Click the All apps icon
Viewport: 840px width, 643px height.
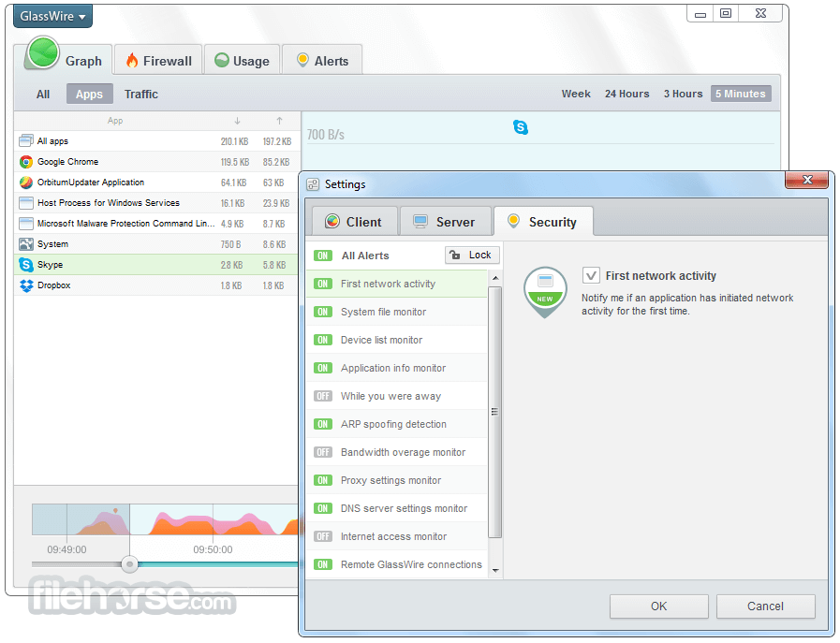(25, 140)
